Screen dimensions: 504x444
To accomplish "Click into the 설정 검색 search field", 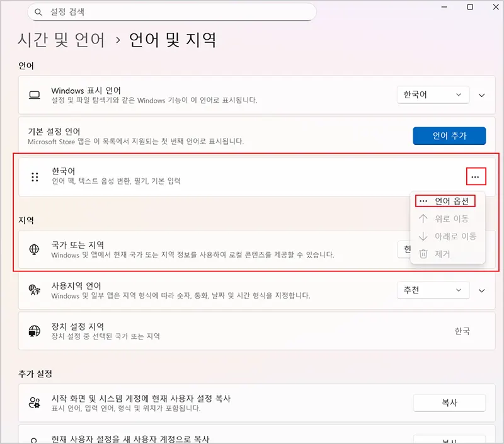I will pyautogui.click(x=176, y=12).
